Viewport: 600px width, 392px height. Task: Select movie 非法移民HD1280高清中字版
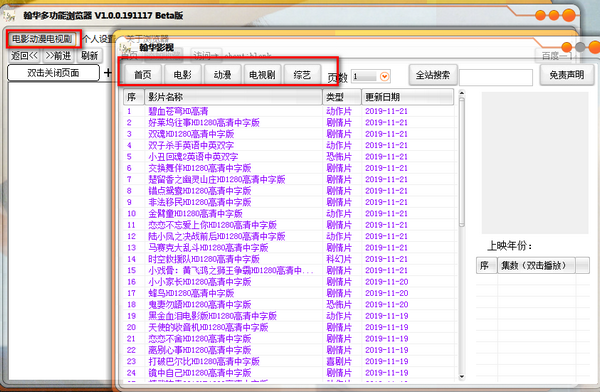click(x=200, y=202)
